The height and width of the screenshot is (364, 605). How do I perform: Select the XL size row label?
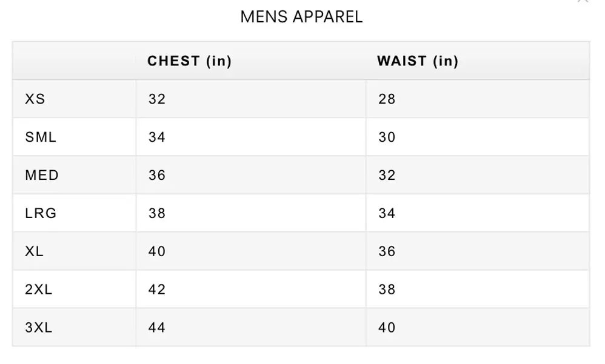(x=35, y=251)
